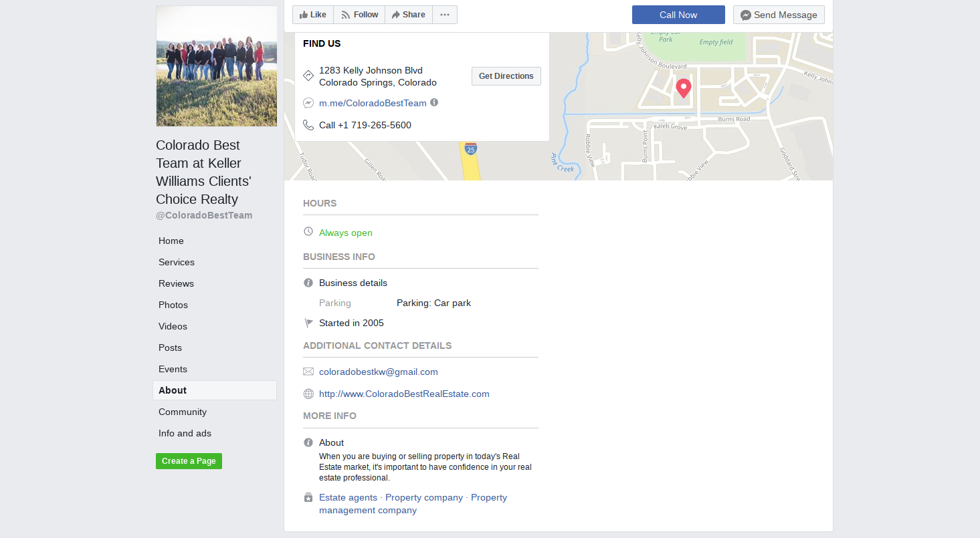
Task: Email coloradobestkw@gmail.com link
Action: [379, 372]
